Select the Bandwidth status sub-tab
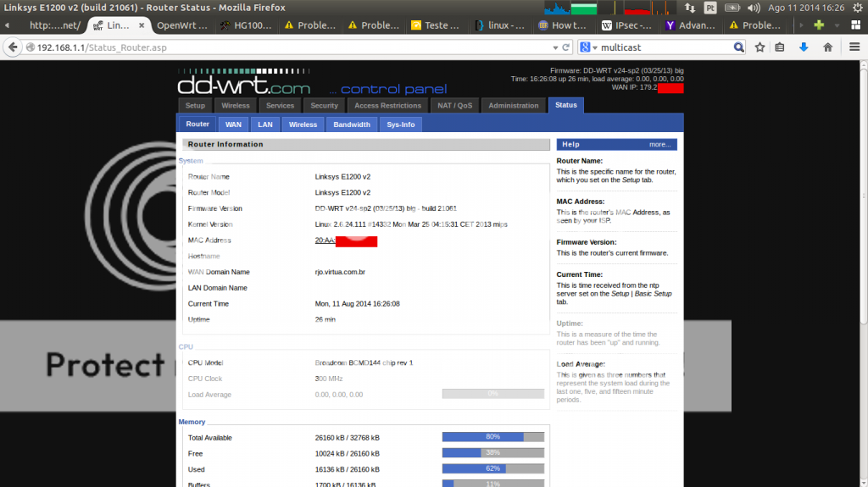868x487 pixels. (352, 125)
